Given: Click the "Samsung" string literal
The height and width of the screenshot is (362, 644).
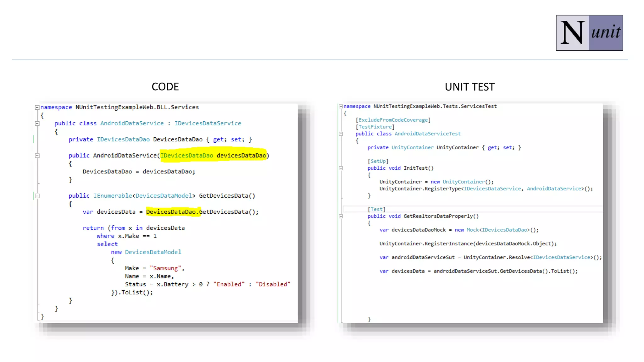Looking at the screenshot, I should point(166,268).
